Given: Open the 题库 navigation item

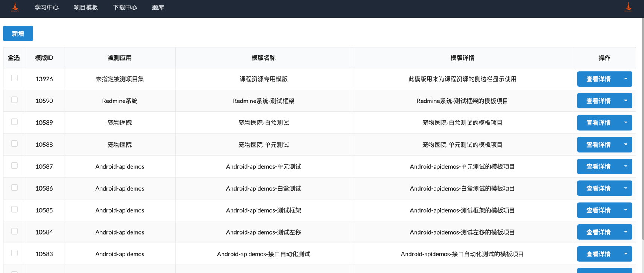Looking at the screenshot, I should tap(158, 8).
